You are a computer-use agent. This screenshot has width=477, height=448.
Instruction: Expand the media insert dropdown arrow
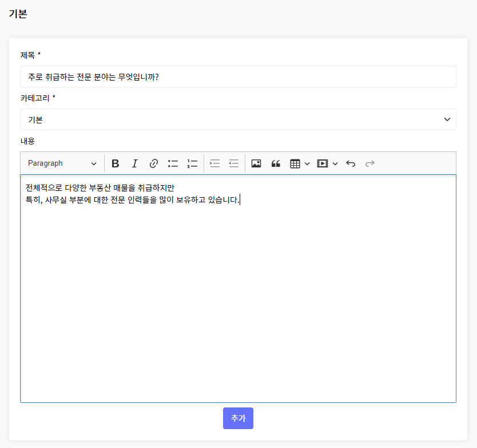point(335,163)
